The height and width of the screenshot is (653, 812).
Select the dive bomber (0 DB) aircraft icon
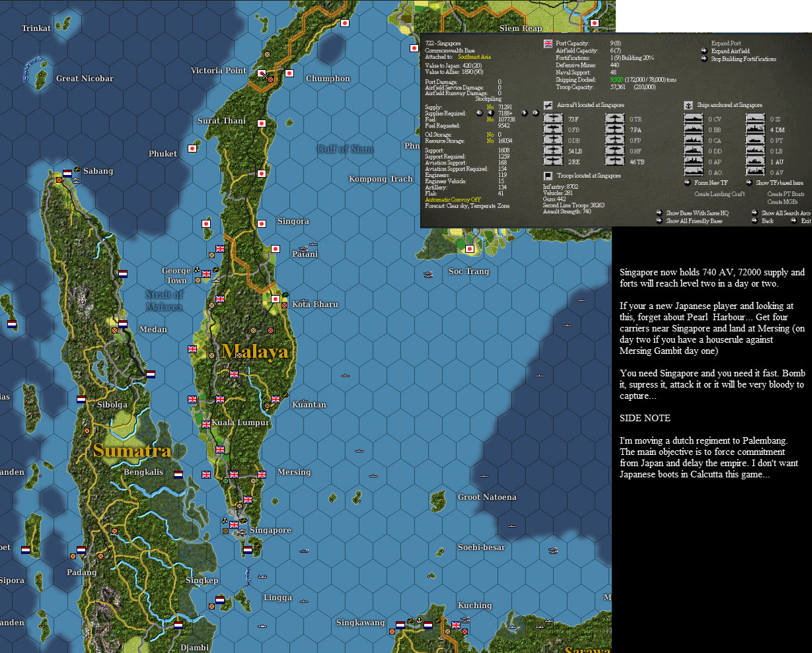click(x=552, y=140)
